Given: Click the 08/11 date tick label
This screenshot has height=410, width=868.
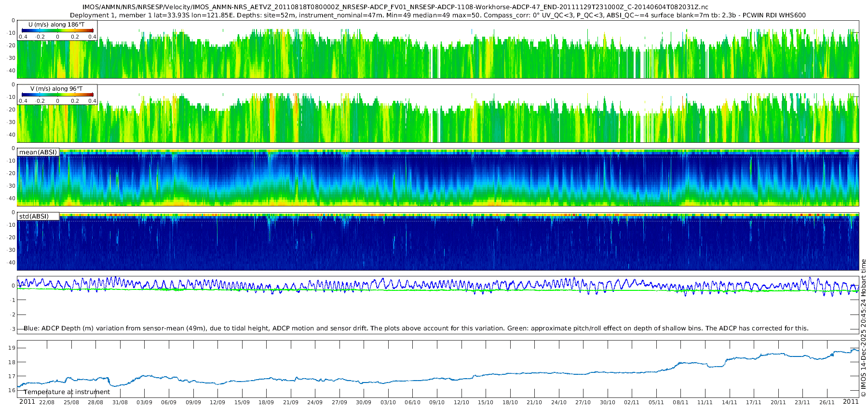Looking at the screenshot, I should 680,402.
